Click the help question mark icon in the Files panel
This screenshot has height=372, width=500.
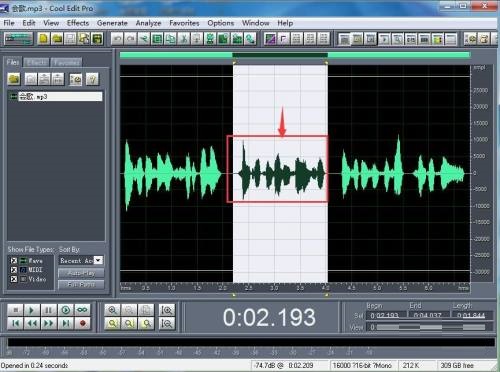tap(92, 79)
